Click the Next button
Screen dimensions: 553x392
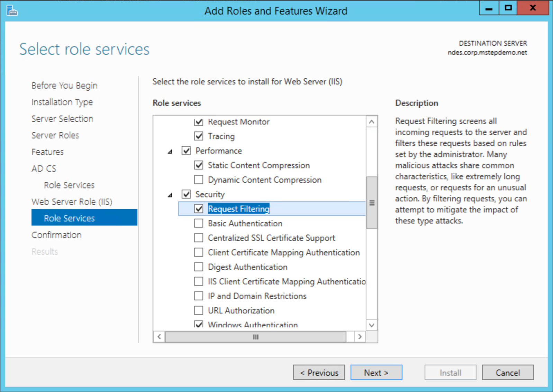click(x=377, y=372)
